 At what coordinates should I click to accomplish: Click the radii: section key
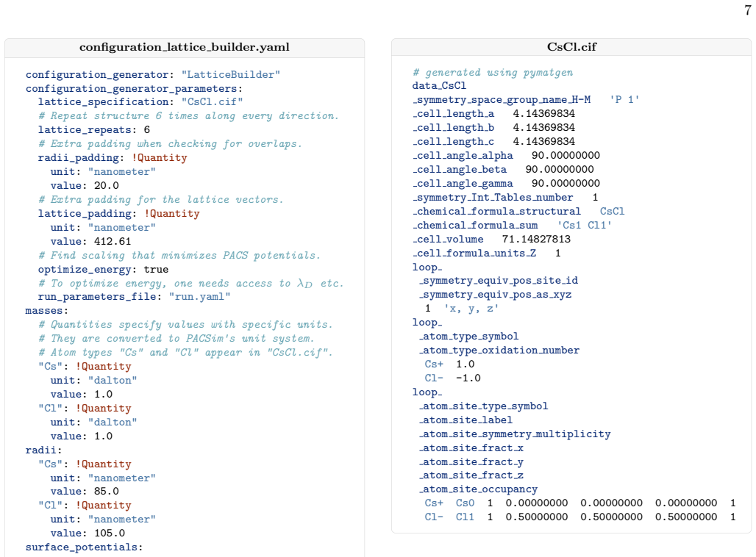43,450
